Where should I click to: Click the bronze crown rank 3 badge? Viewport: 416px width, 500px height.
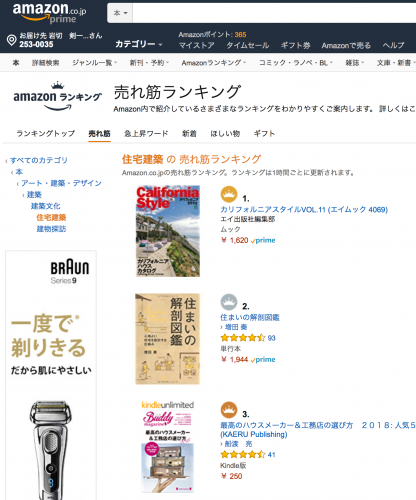coord(229,410)
